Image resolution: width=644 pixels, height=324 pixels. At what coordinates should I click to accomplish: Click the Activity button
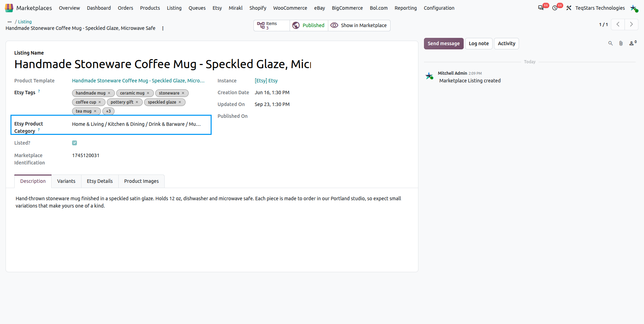click(x=506, y=43)
